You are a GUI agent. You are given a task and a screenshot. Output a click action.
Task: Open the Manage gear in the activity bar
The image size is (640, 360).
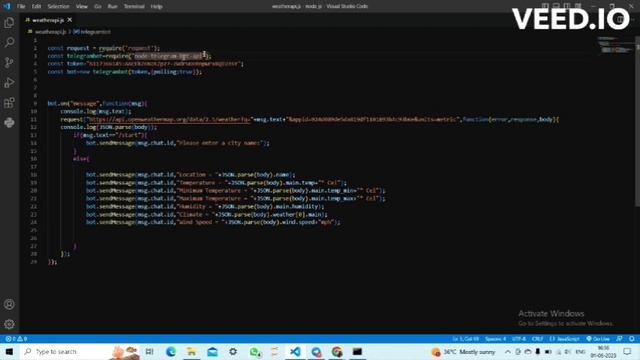(x=9, y=324)
